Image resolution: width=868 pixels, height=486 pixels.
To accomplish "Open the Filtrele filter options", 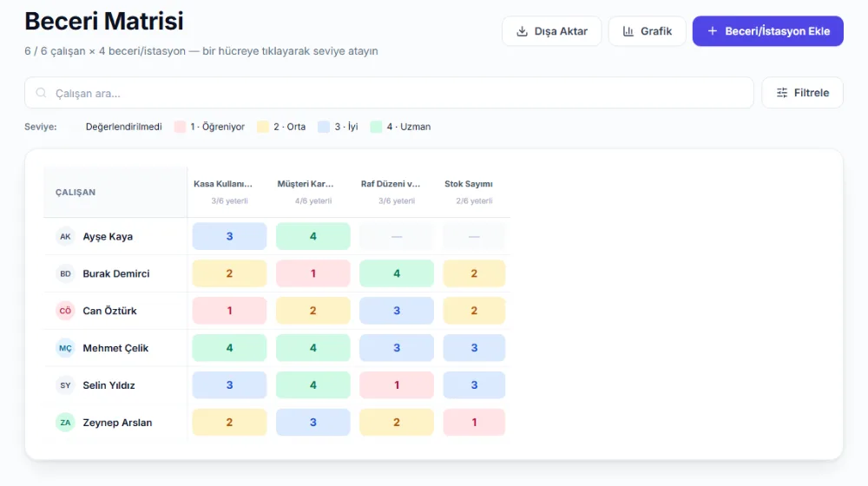I will click(x=802, y=93).
